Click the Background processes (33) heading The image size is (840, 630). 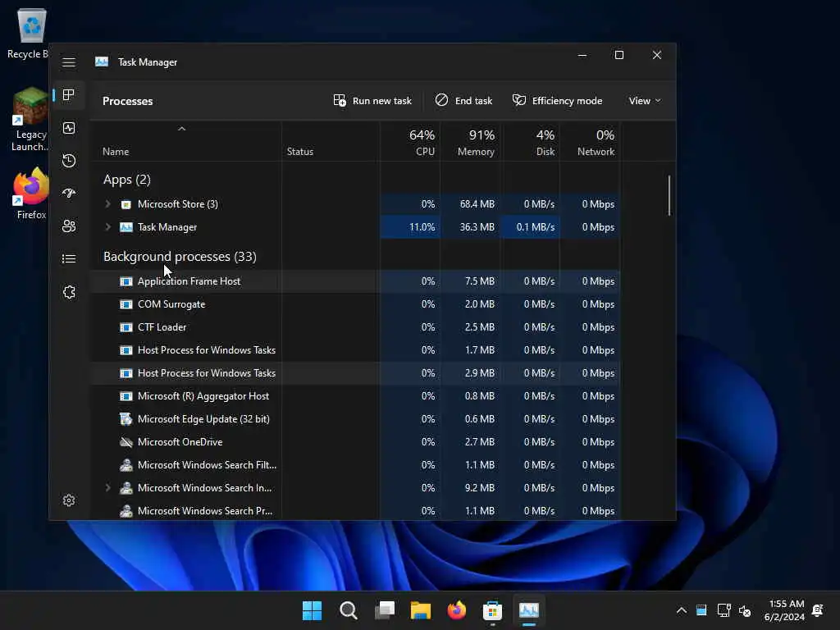point(180,257)
